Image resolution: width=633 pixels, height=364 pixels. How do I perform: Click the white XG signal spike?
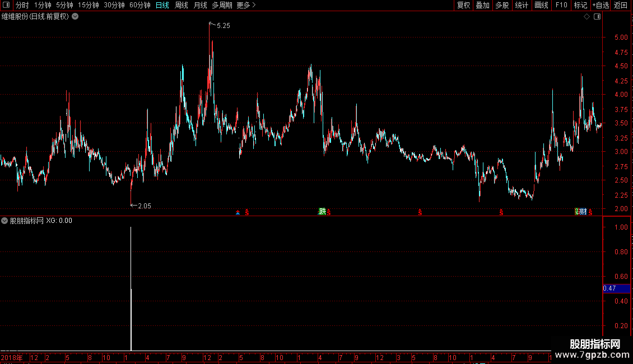[x=131, y=288]
